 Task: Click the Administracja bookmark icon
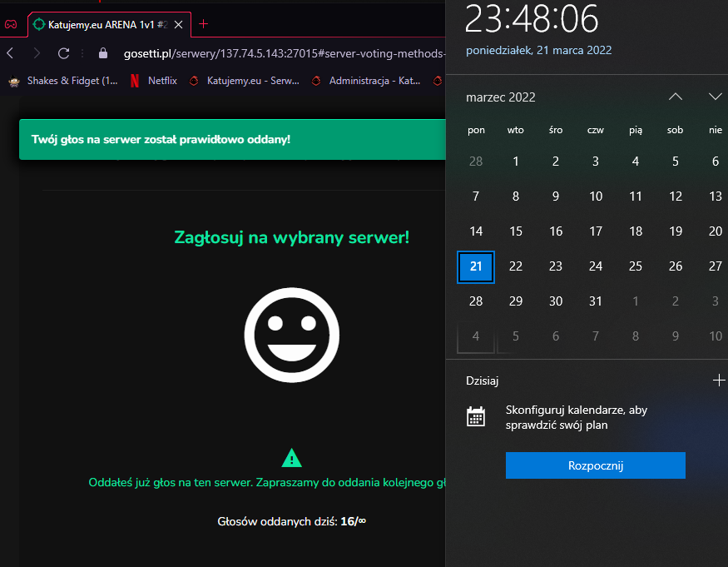(x=316, y=81)
